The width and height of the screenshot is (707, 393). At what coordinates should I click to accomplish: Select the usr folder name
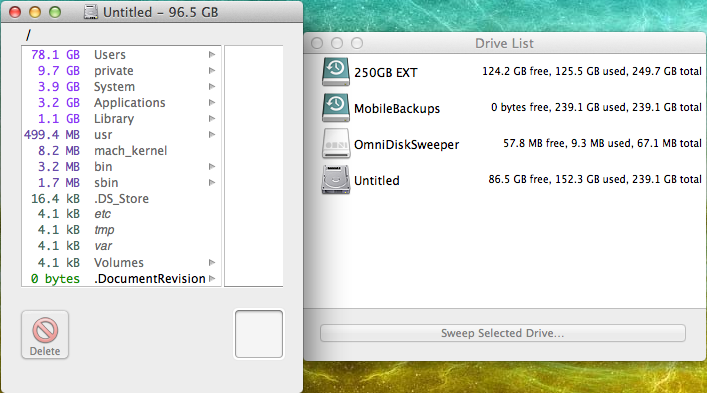click(103, 135)
